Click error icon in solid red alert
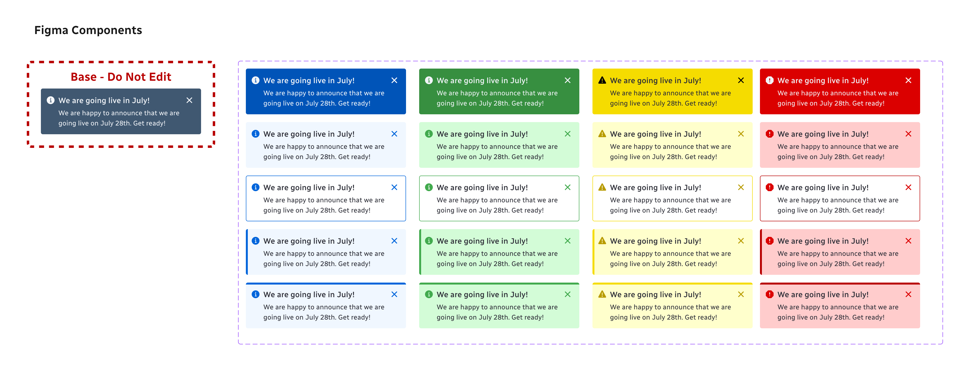This screenshot has height=375, width=980. (x=769, y=80)
